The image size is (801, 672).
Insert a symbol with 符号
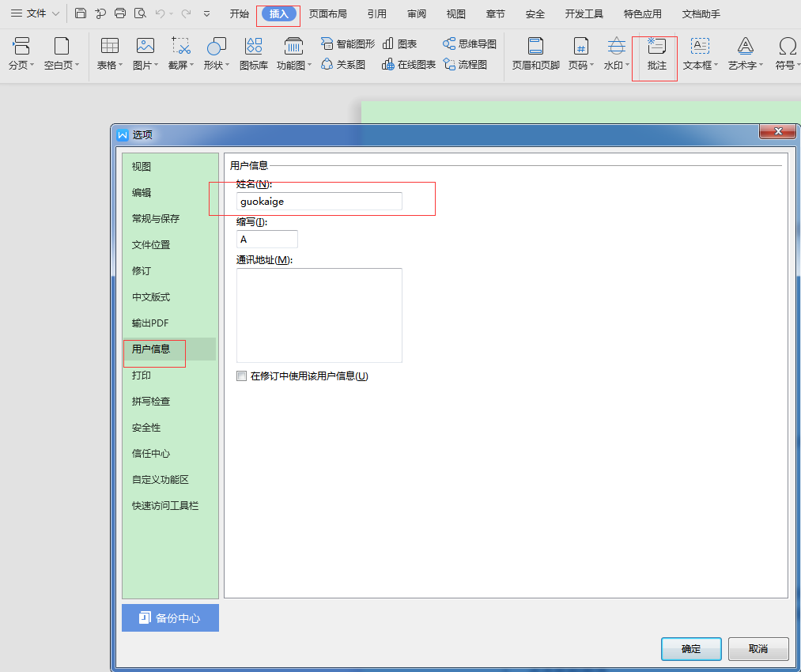pyautogui.click(x=788, y=54)
